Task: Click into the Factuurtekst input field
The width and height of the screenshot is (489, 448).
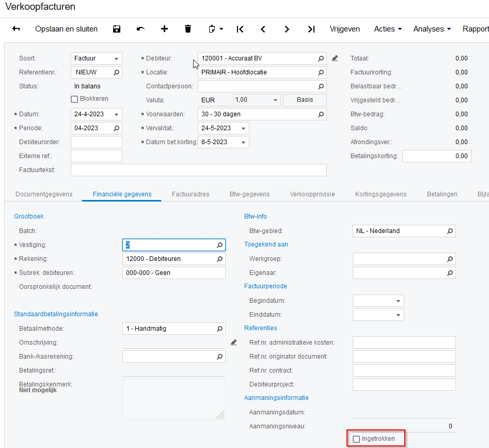Action: (x=198, y=170)
